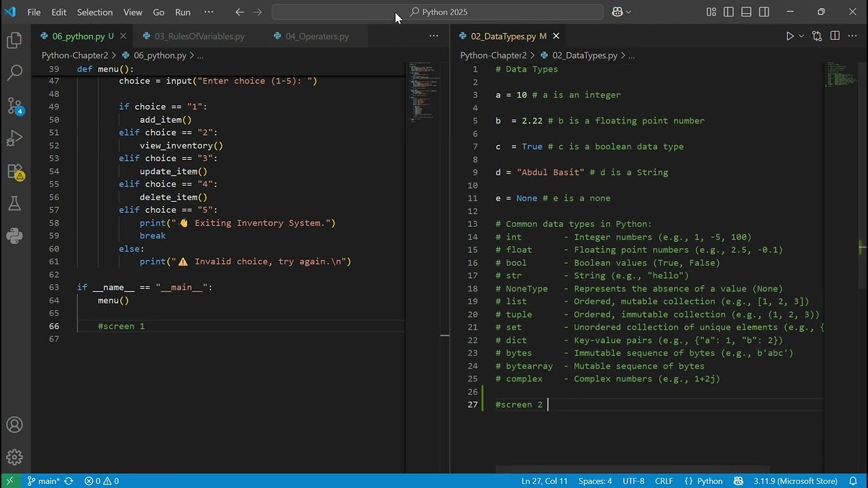This screenshot has height=488, width=868.
Task: Show errors and warnings count in status bar
Action: [102, 481]
